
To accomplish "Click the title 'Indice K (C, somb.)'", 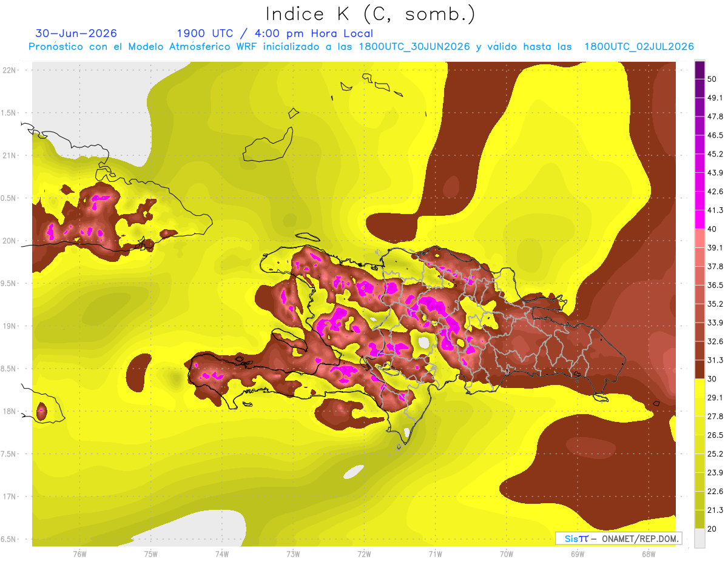I will coord(370,14).
